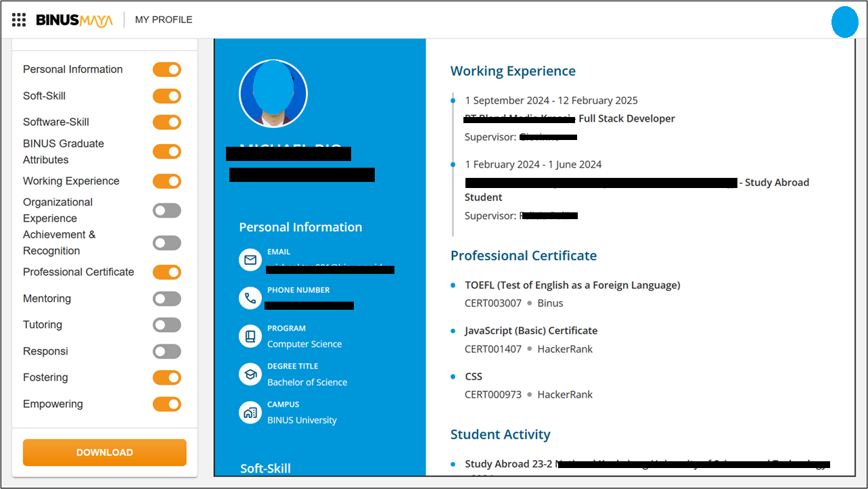Turn off Soft-Skill toggle
Image resolution: width=868 pixels, height=489 pixels.
[x=167, y=96]
